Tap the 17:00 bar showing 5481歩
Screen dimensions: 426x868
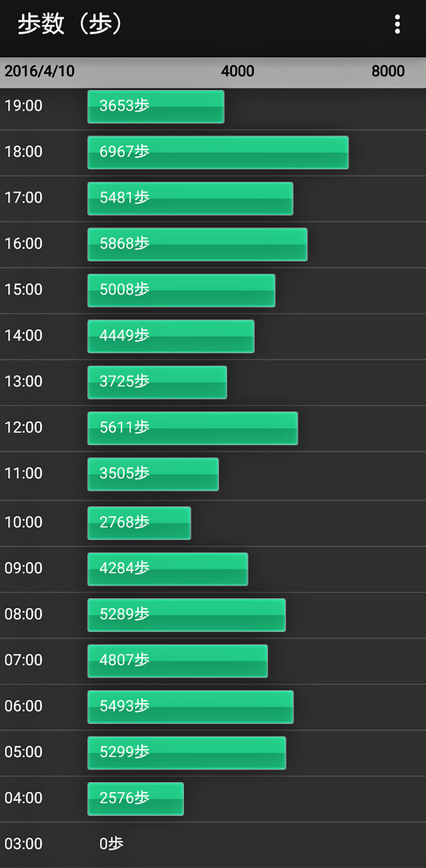(x=190, y=198)
